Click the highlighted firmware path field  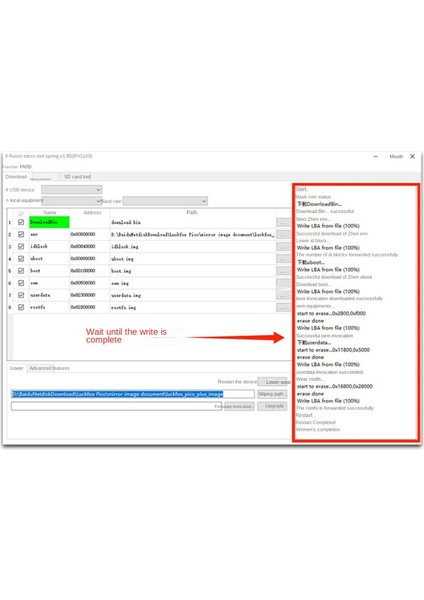coord(133,394)
